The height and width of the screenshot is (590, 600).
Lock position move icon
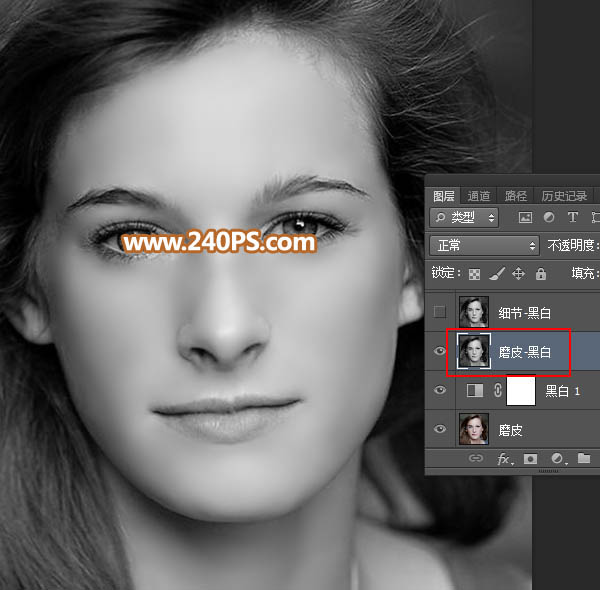(x=518, y=274)
